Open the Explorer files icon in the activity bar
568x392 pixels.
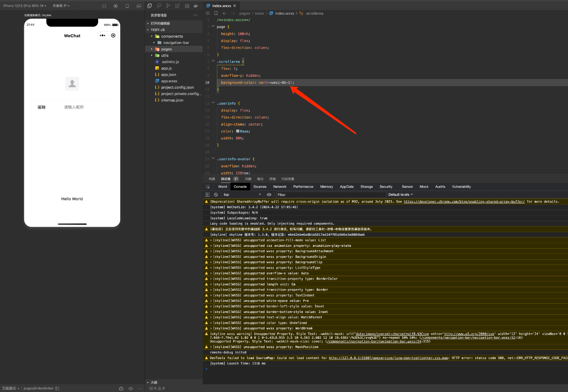click(x=150, y=6)
